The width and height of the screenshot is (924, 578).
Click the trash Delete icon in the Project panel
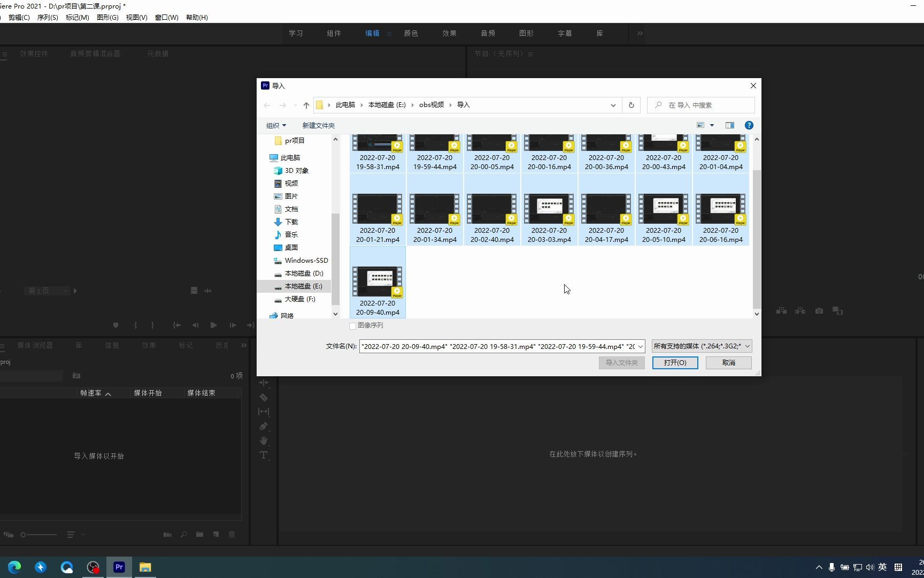click(x=232, y=535)
